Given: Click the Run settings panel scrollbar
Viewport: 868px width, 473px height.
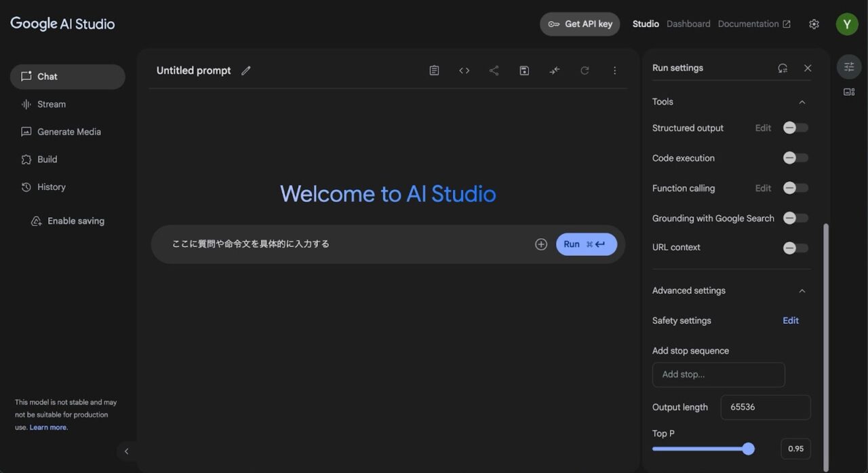Looking at the screenshot, I should (825, 346).
